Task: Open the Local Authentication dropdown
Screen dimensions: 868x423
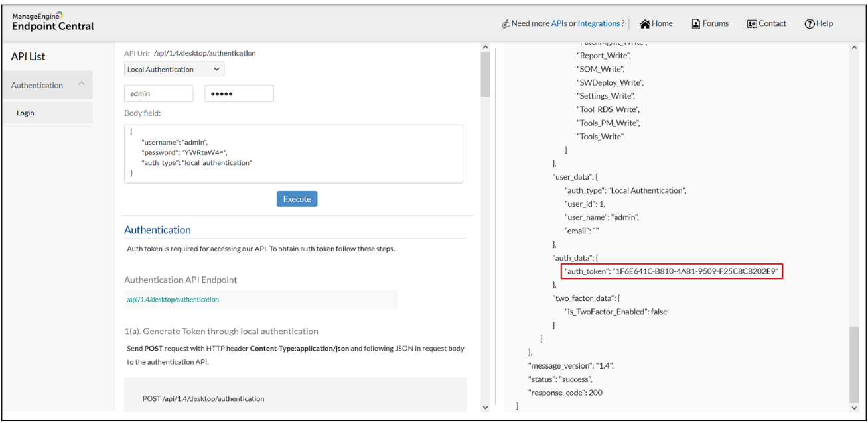Action: click(175, 69)
